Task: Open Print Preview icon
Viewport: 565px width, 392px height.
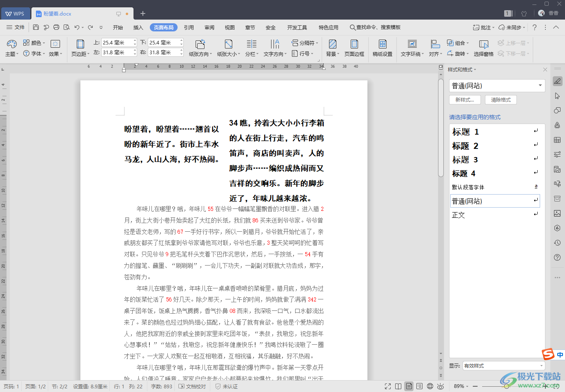Action: point(67,27)
